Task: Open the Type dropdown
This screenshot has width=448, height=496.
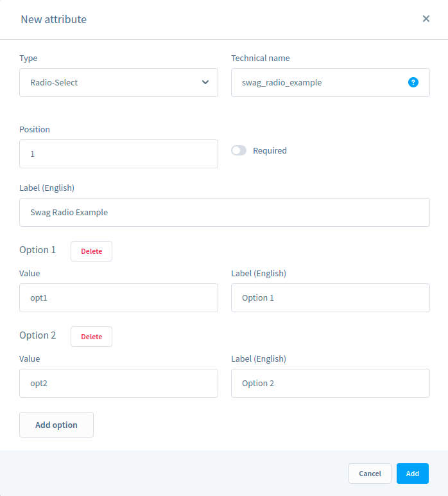Action: click(x=119, y=82)
